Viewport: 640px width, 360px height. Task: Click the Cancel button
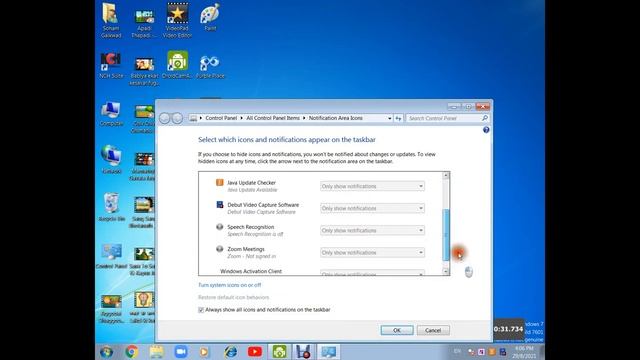pos(433,330)
